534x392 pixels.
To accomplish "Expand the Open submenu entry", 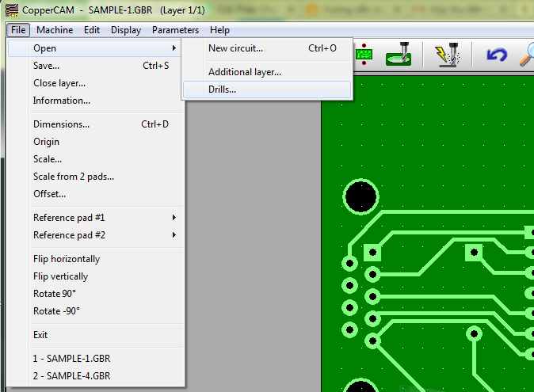I will (95, 48).
